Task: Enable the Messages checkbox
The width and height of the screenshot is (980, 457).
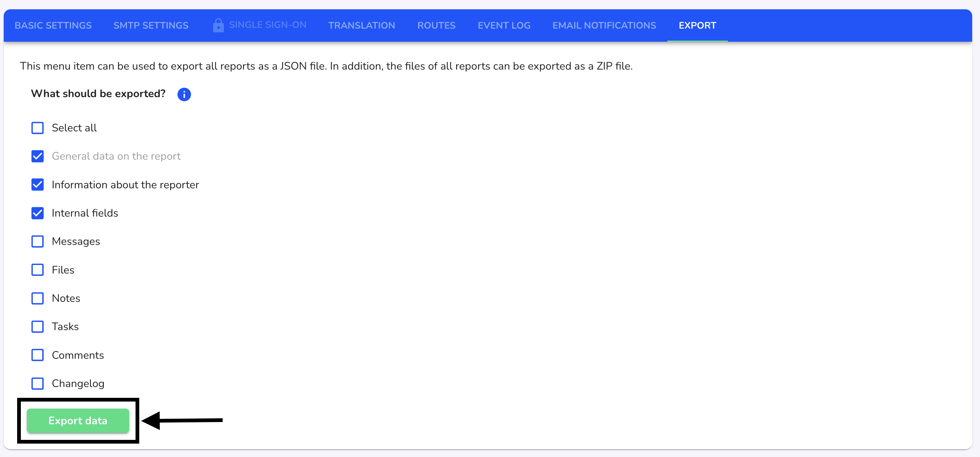Action: [37, 242]
